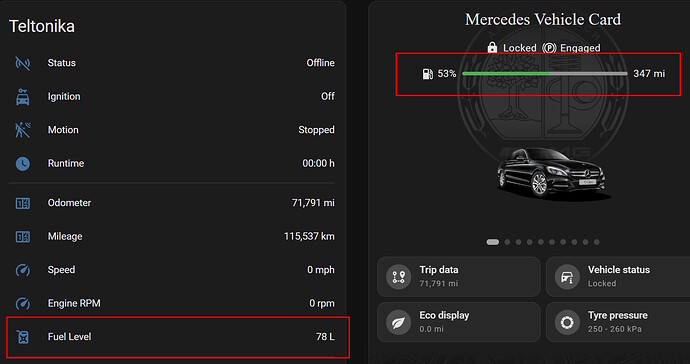The image size is (690, 364).
Task: Click the Parking brake Engaged icon
Action: pyautogui.click(x=549, y=48)
